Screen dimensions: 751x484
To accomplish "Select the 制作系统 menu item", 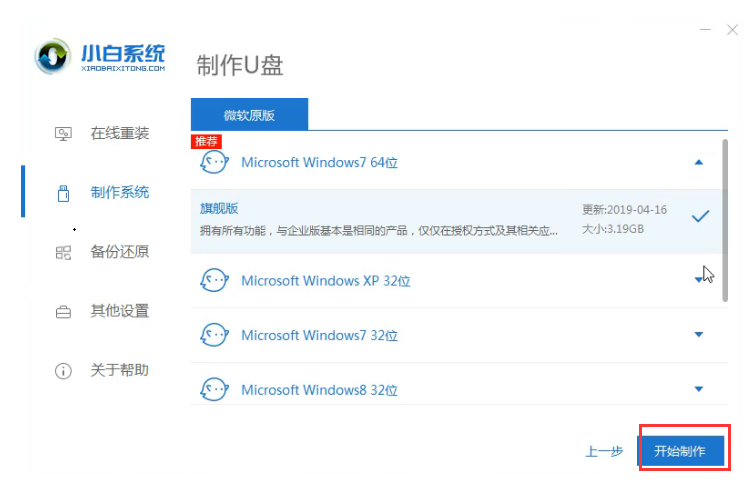I will tap(120, 192).
